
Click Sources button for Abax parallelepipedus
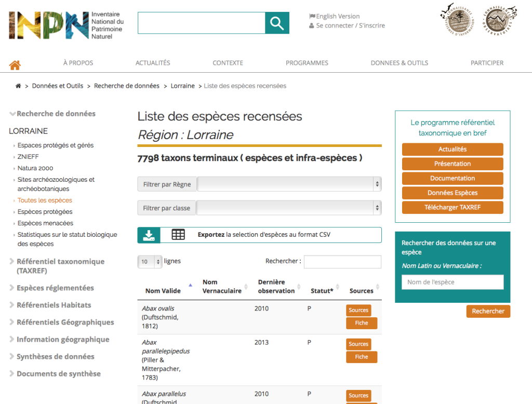[x=358, y=344]
